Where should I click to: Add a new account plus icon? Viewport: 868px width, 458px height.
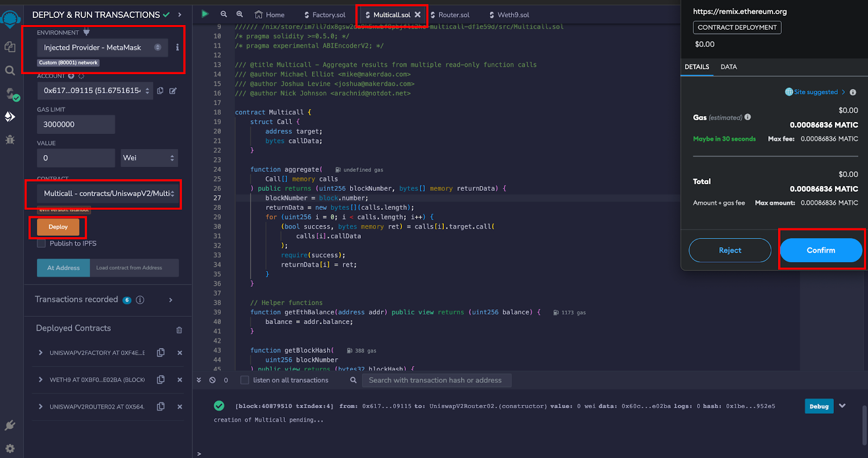71,76
